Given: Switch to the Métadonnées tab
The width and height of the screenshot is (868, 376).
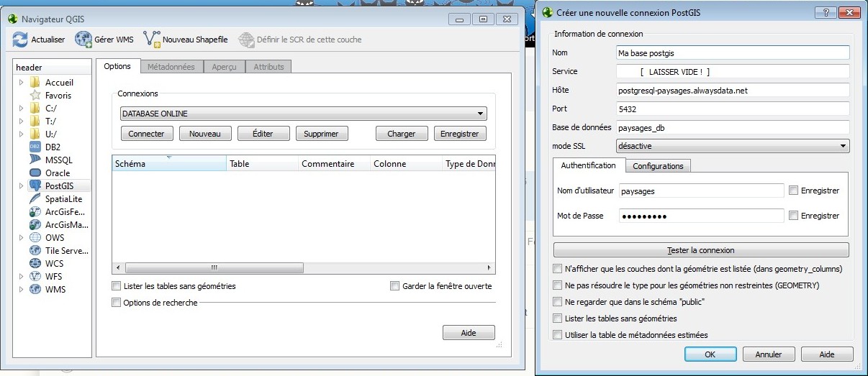Looking at the screenshot, I should coord(171,67).
